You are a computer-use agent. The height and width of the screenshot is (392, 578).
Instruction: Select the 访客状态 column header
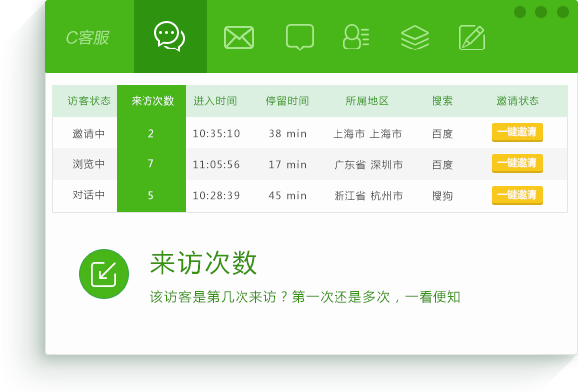[89, 101]
